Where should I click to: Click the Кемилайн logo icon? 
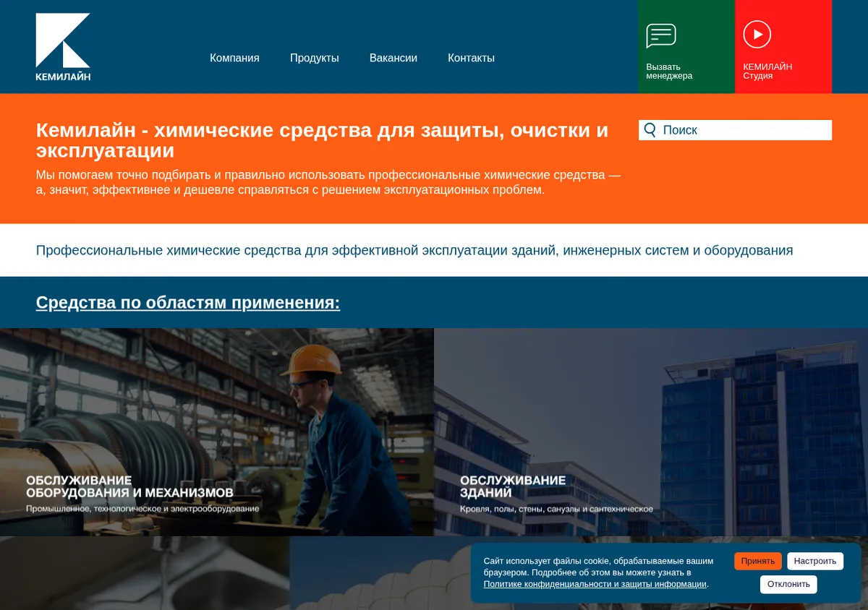(63, 46)
